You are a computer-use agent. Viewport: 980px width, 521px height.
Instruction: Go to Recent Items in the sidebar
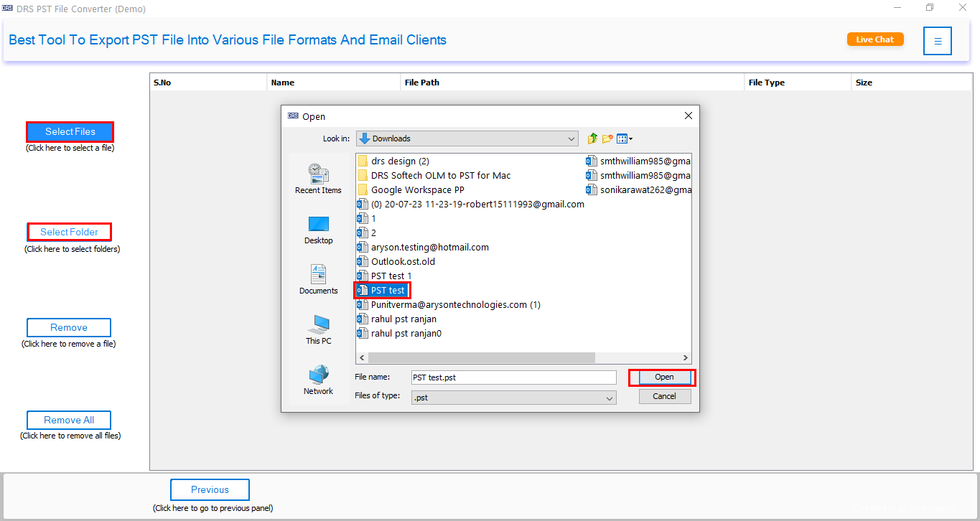318,179
